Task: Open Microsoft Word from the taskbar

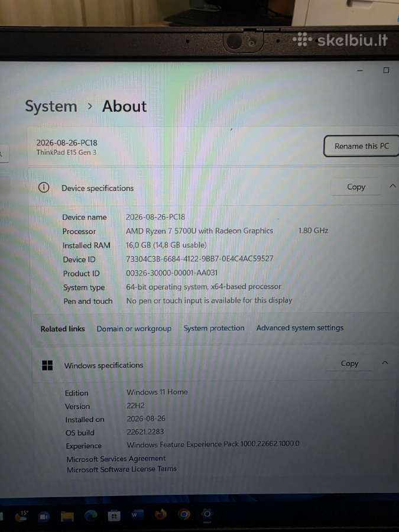Action: [x=137, y=515]
